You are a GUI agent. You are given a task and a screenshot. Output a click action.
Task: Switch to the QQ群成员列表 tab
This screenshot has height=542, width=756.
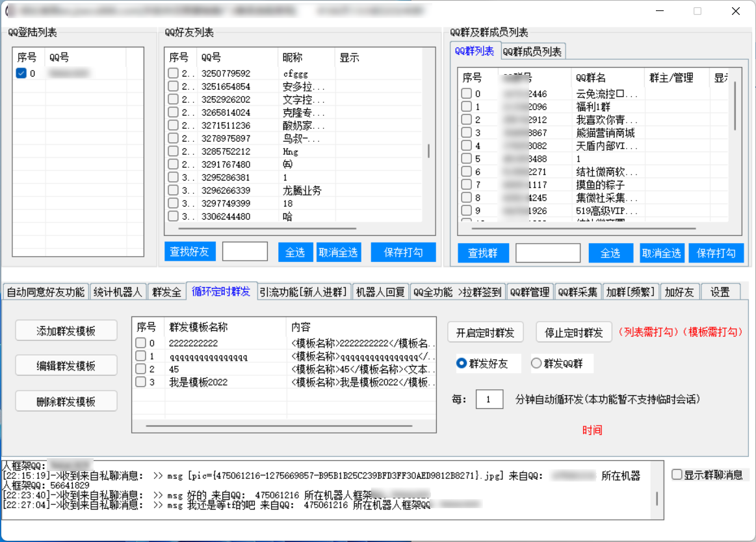click(x=532, y=51)
